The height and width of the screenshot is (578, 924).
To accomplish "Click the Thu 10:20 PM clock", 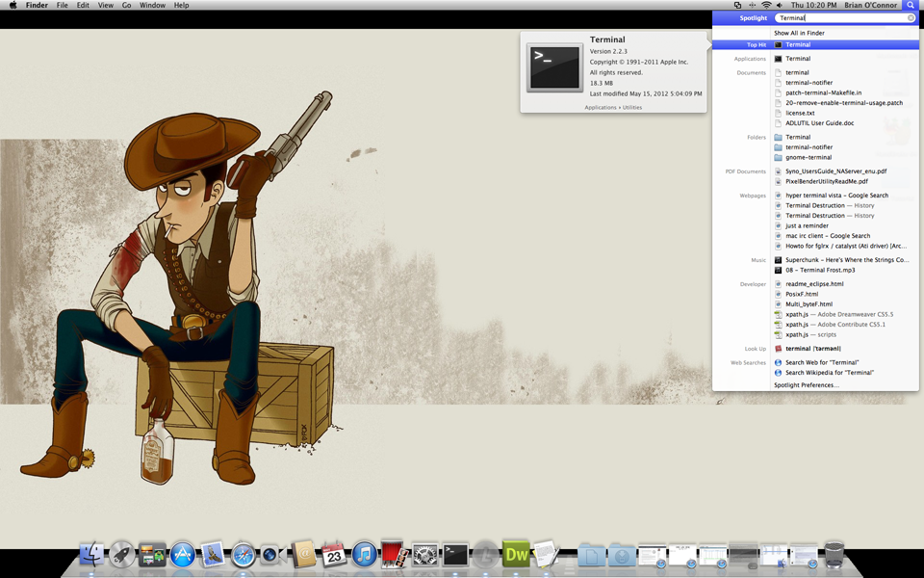I will coord(814,5).
